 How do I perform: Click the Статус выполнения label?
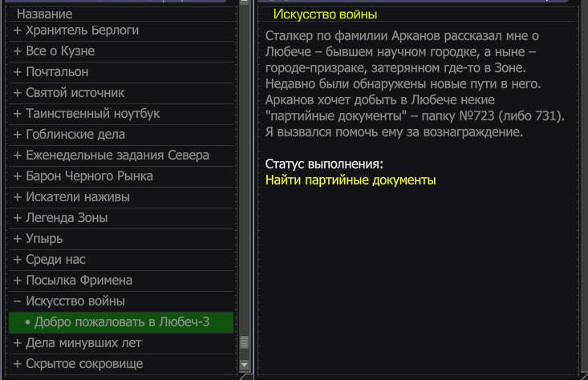pyautogui.click(x=324, y=164)
